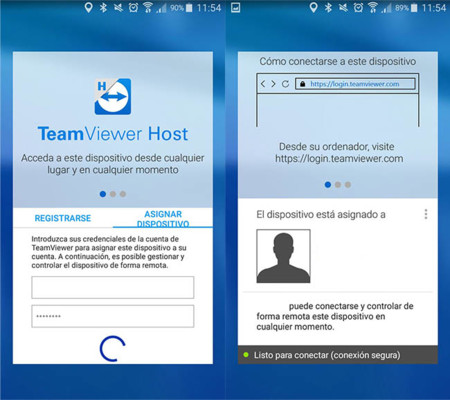Switch to the REGISTRARSE tab

(63, 218)
